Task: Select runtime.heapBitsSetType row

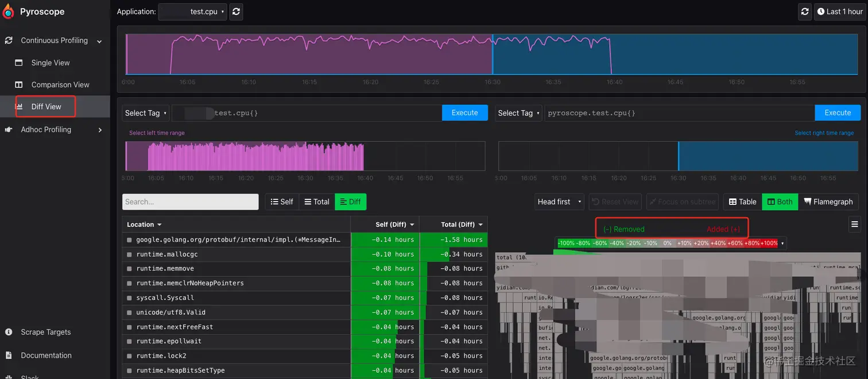Action: tap(305, 370)
